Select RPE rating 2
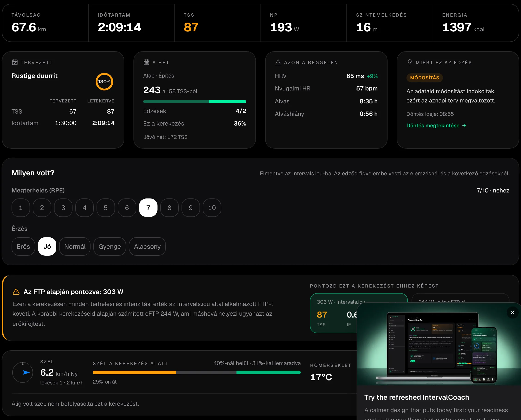 (42, 208)
